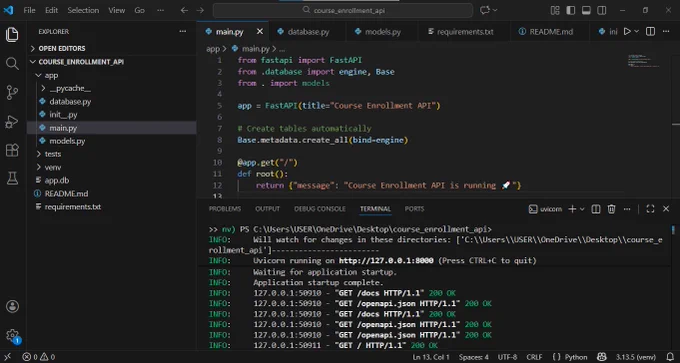Viewport: 680px width, 363px height.
Task: Maximize the terminal panel size
Action: 650,209
